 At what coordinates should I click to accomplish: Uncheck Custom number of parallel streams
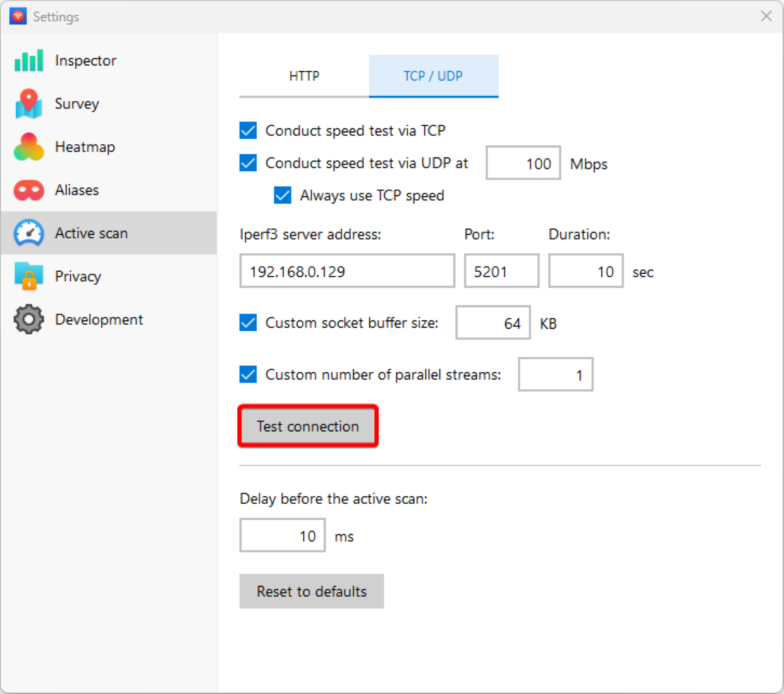click(248, 375)
